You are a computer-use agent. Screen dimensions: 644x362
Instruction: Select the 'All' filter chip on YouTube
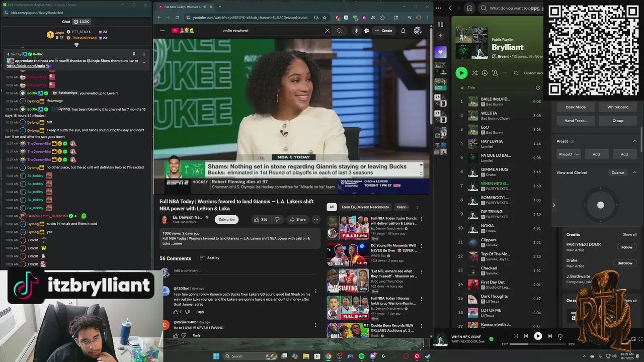(x=332, y=207)
